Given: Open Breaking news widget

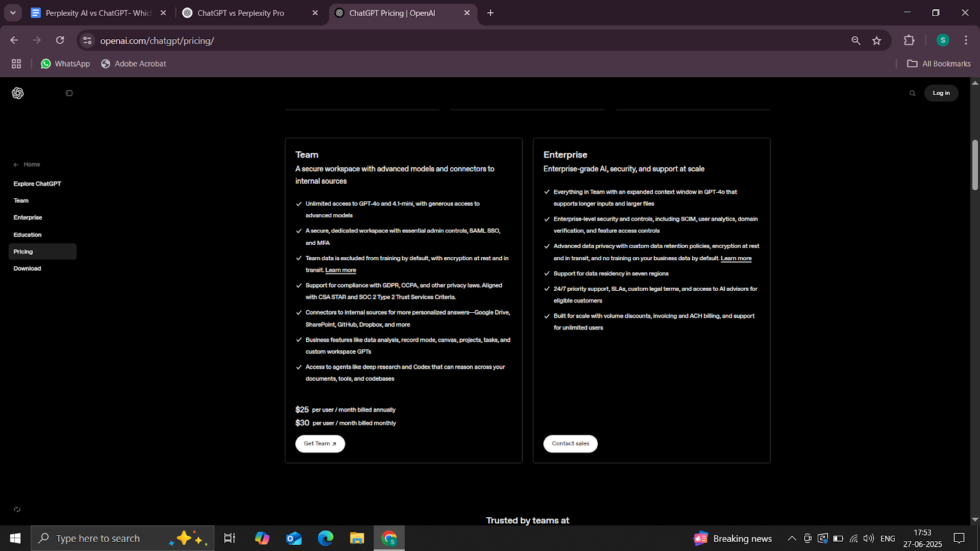Looking at the screenshot, I should 733,538.
